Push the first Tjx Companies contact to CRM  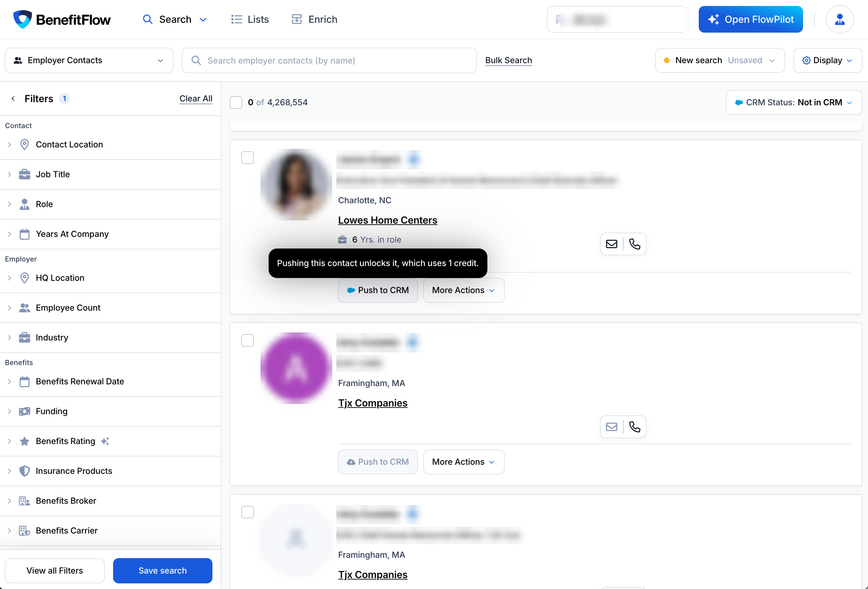coord(377,462)
